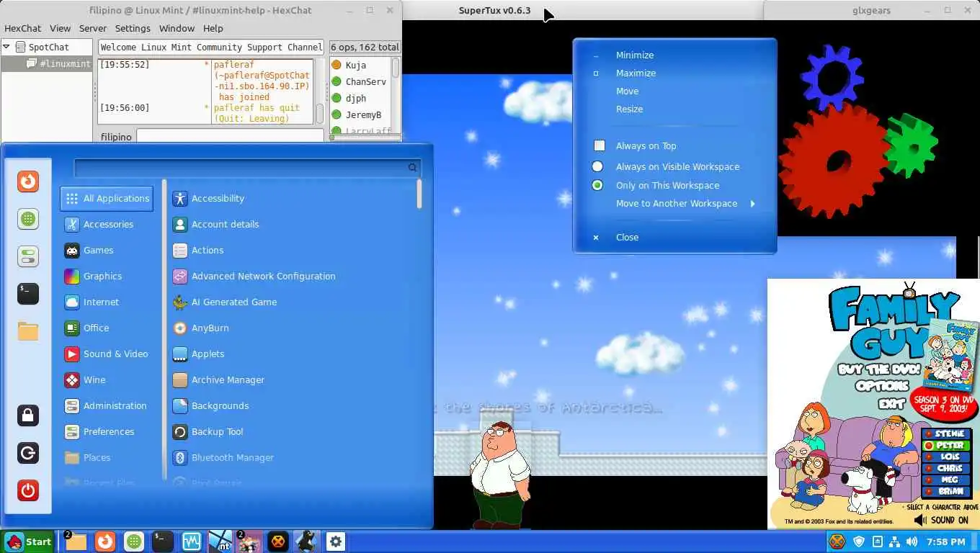Click the red Power/Shutdown icon
Image resolution: width=980 pixels, height=553 pixels.
click(28, 490)
